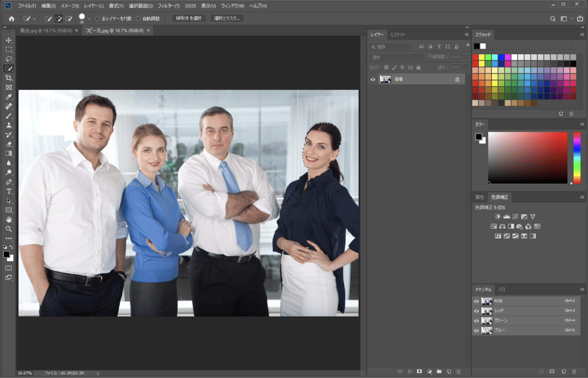The image size is (588, 378).
Task: Enable 全レイヤーを対象 checkbox
Action: click(97, 19)
